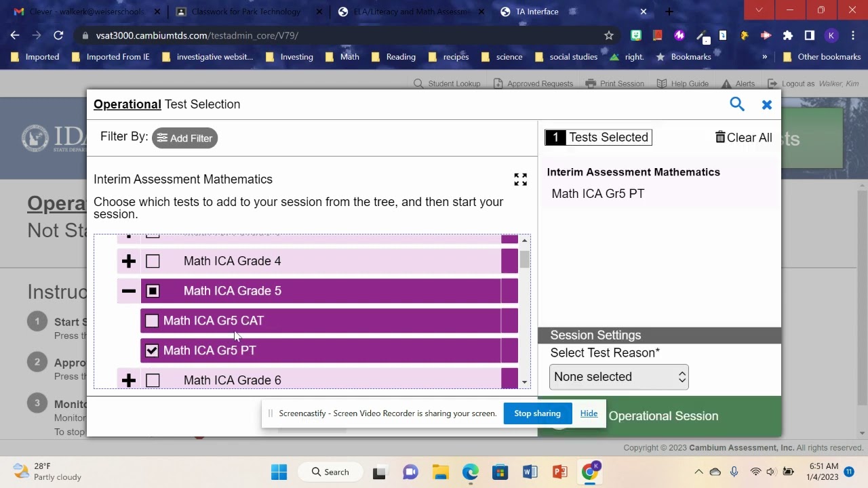868x488 pixels.
Task: Hide the Screencastify sharing notice
Action: pos(589,413)
